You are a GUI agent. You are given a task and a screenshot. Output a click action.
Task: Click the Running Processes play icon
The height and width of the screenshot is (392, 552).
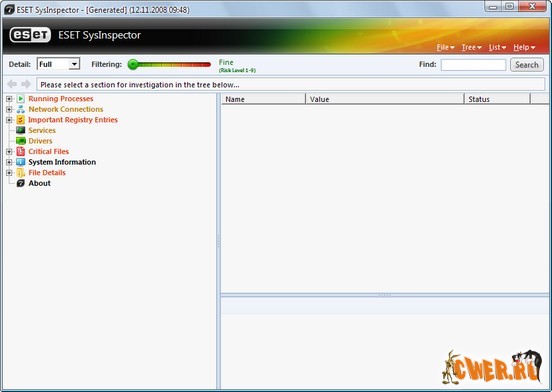(20, 99)
